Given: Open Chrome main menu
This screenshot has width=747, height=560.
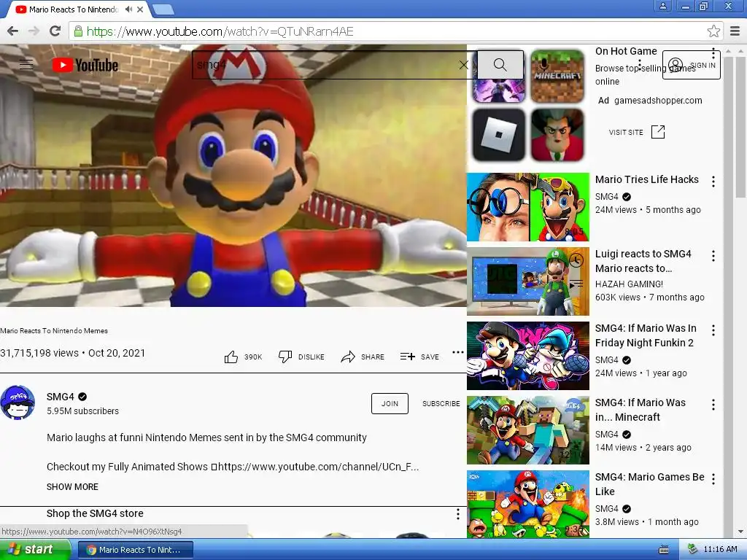Looking at the screenshot, I should tap(735, 31).
